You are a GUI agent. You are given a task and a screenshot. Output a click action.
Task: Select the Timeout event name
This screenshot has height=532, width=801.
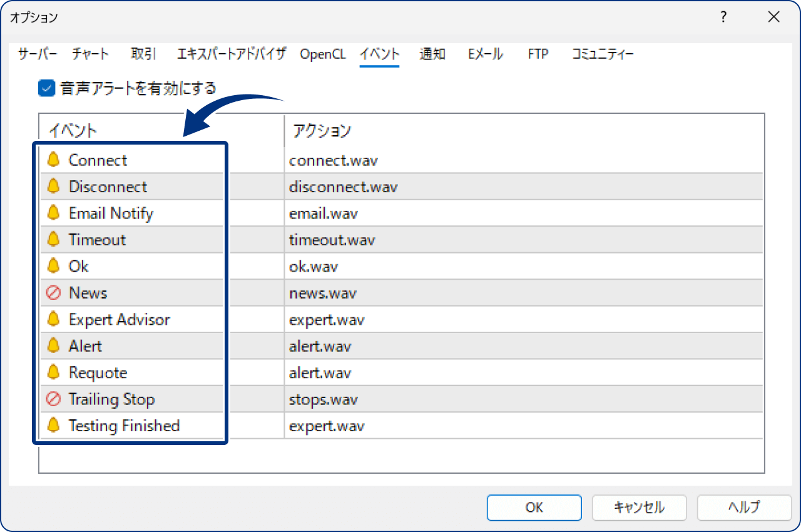(x=97, y=240)
